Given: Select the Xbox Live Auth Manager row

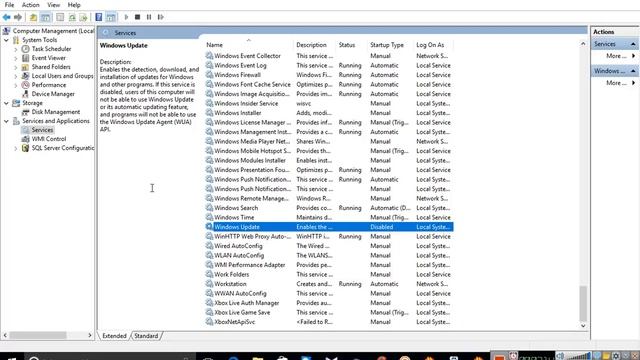Looking at the screenshot, I should 329,303.
